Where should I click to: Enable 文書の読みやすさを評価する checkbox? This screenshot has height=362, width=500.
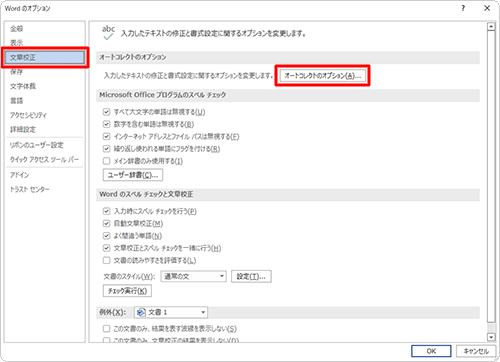click(x=106, y=260)
